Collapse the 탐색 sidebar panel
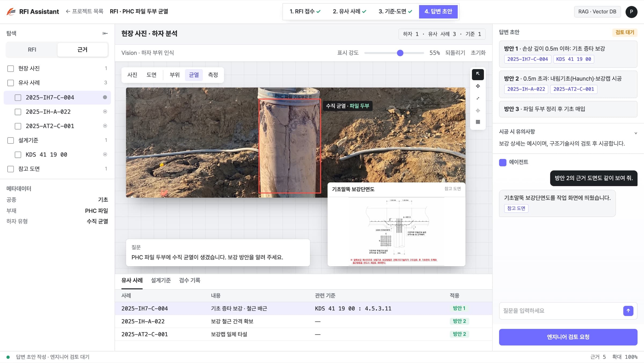 click(105, 33)
